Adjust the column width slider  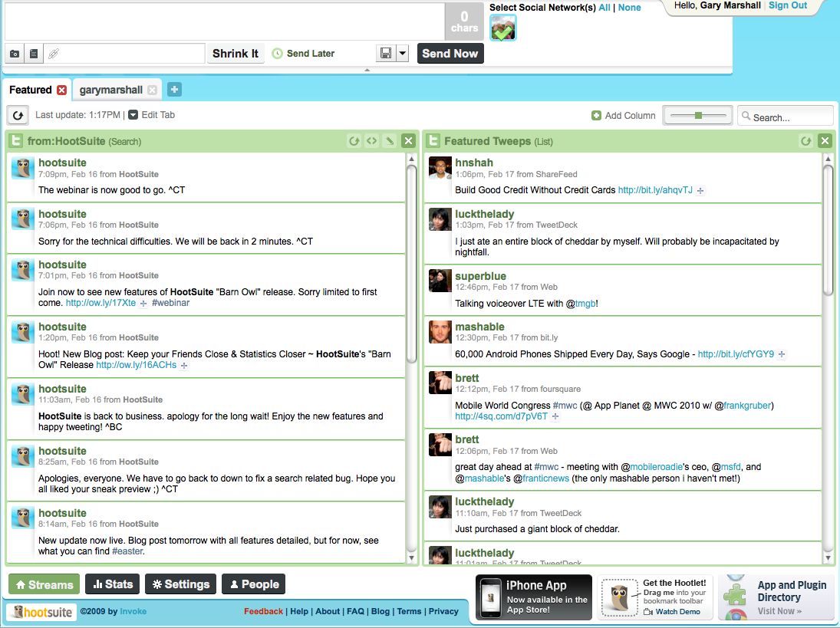[x=697, y=114]
